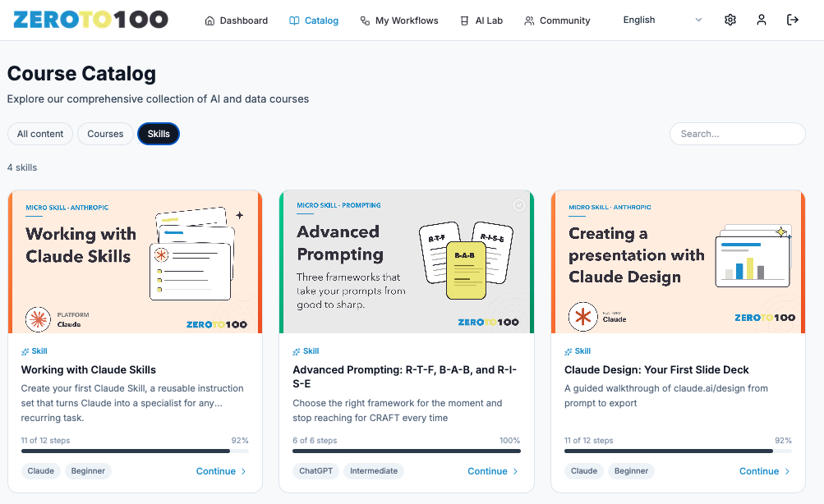Click the chevron next to Continue on Advanced Prompting card
824x504 pixels.
(515, 471)
